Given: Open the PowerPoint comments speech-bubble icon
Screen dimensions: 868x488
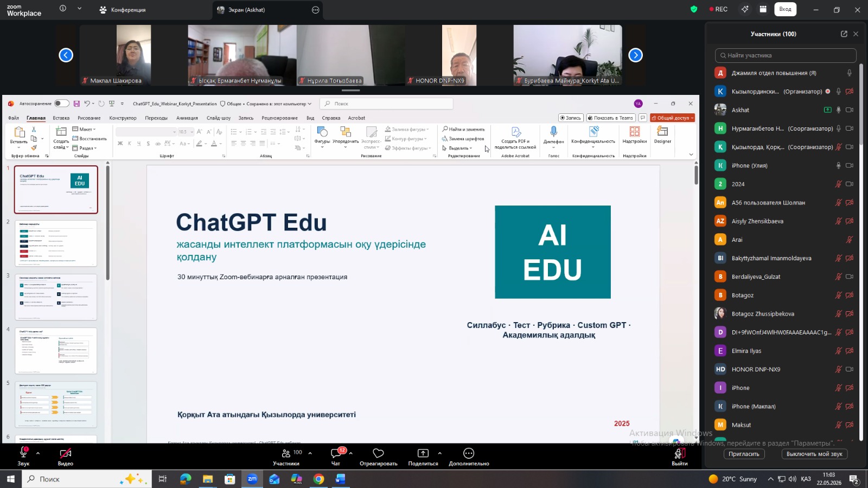Looking at the screenshot, I should click(642, 118).
